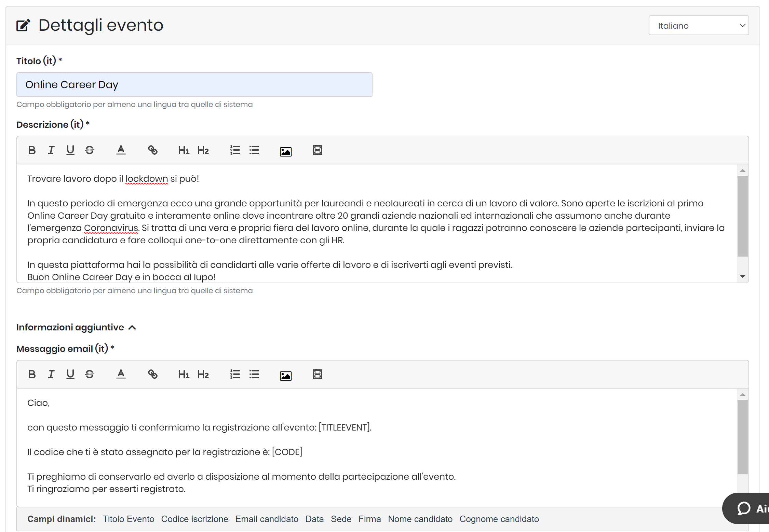Insert the Titolo Evento dynamic field
Image resolution: width=769 pixels, height=532 pixels.
[x=129, y=519]
